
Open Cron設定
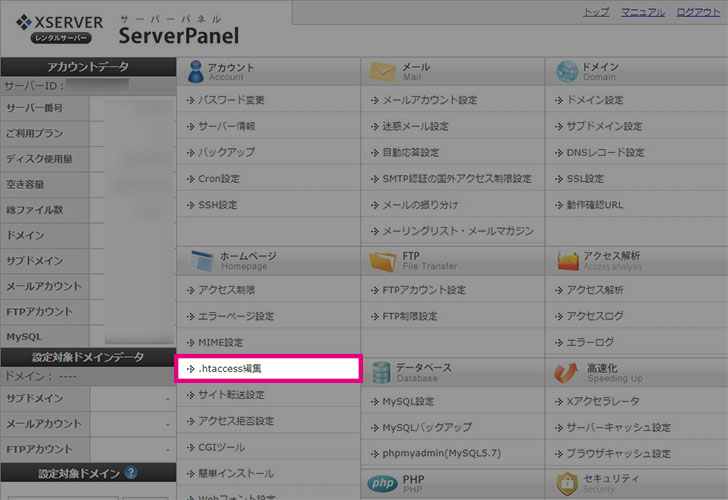coord(219,179)
